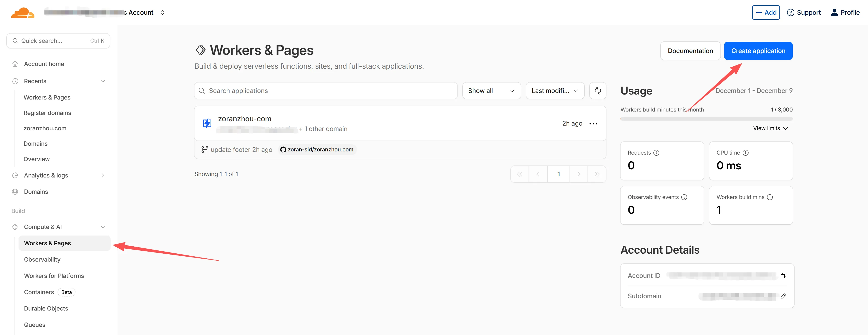Click the Compute & AI icon
The width and height of the screenshot is (868, 335).
point(15,227)
